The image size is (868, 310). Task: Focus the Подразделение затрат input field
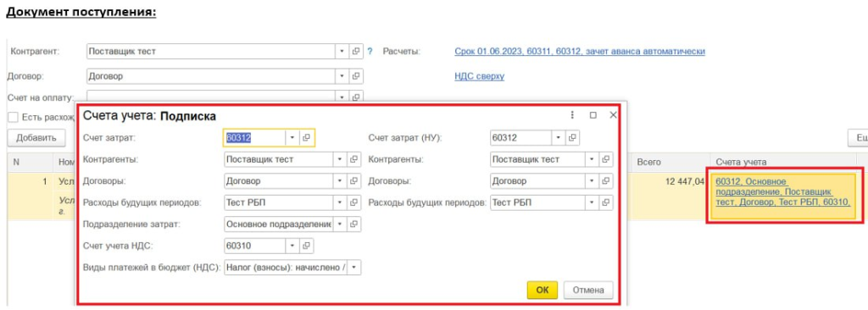279,224
